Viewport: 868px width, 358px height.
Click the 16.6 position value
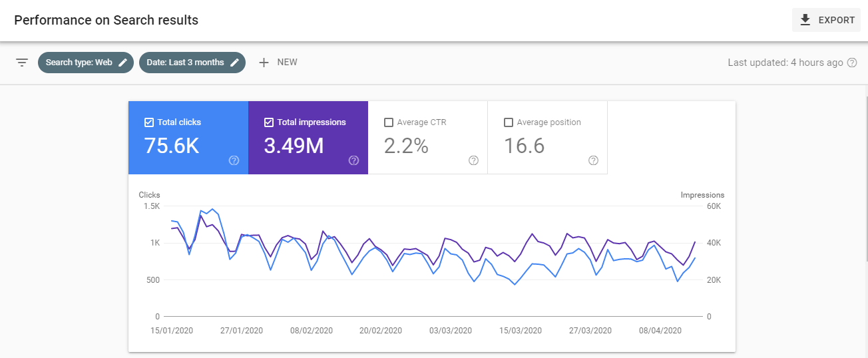coord(525,146)
